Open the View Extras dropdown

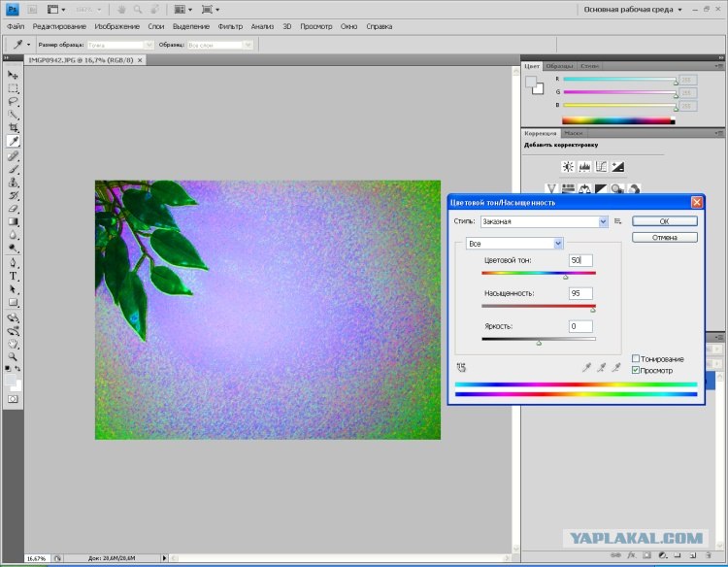(56, 10)
